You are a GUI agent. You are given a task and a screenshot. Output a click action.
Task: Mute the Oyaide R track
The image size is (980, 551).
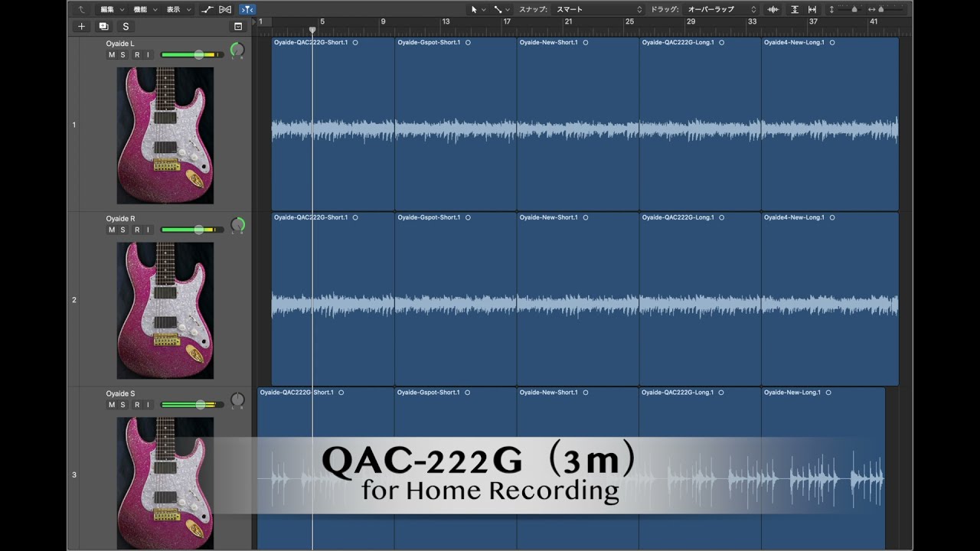(112, 230)
